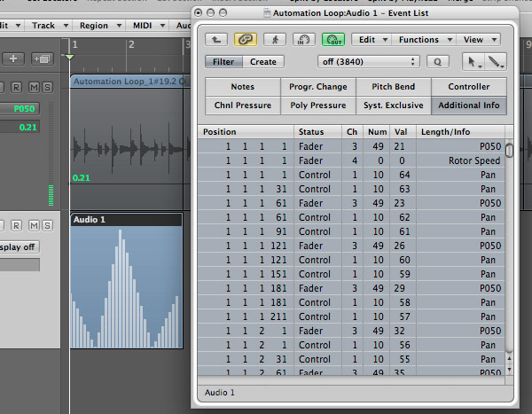Click the Q quantize button
Viewport: 532px width, 414px height.
coord(438,62)
